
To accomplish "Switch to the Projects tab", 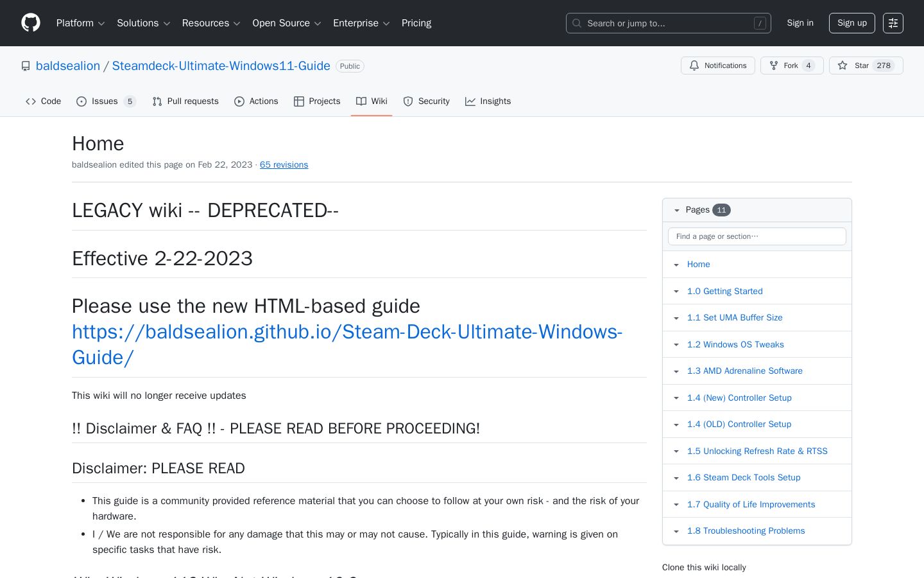I will click(317, 101).
